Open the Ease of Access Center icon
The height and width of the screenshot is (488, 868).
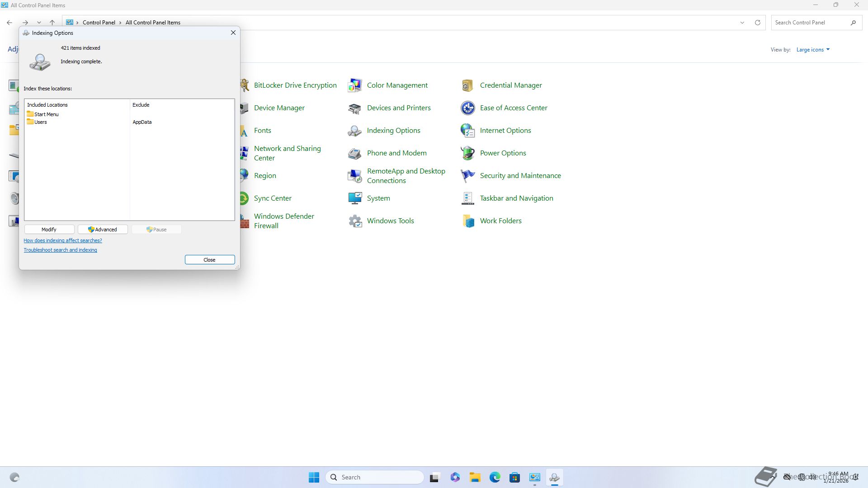(467, 108)
